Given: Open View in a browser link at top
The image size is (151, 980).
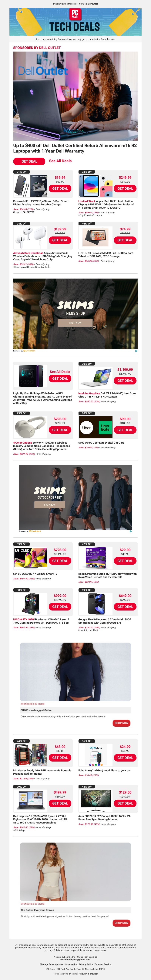Looking at the screenshot, I should point(88,4).
